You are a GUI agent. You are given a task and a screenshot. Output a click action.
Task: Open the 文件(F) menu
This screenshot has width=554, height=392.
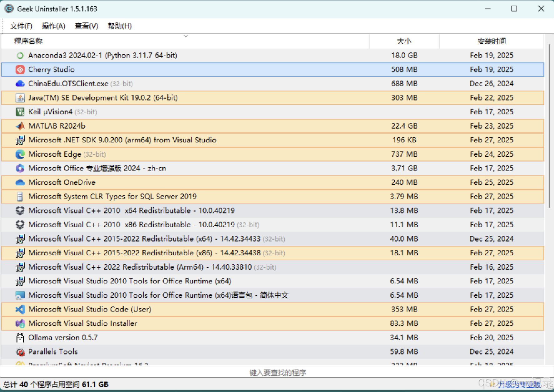click(x=21, y=26)
